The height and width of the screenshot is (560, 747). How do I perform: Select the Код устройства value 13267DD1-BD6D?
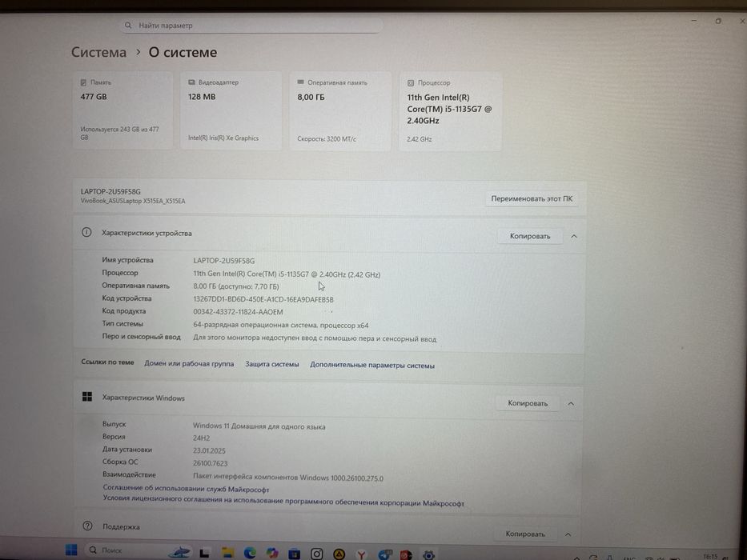coord(263,299)
